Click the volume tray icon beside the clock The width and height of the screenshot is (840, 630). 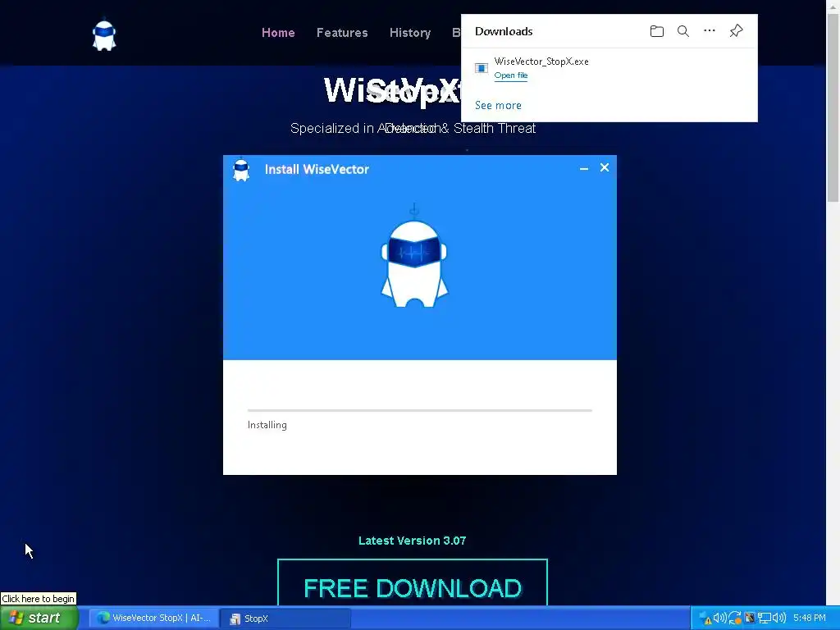tap(779, 619)
